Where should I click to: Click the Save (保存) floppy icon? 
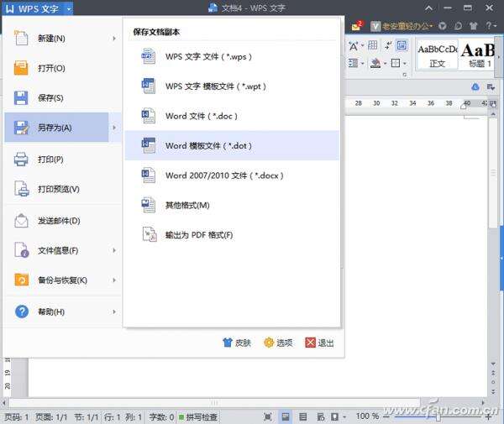[21, 98]
